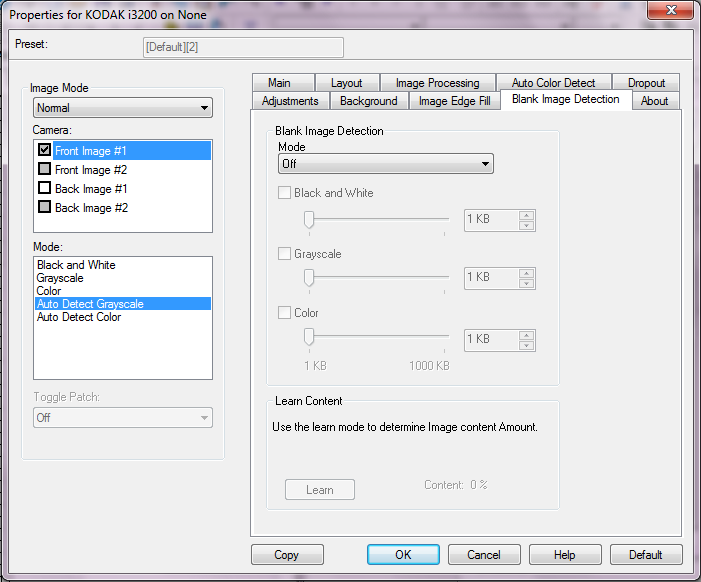Image resolution: width=701 pixels, height=582 pixels.
Task: Confirm with the OK button
Action: tap(403, 554)
